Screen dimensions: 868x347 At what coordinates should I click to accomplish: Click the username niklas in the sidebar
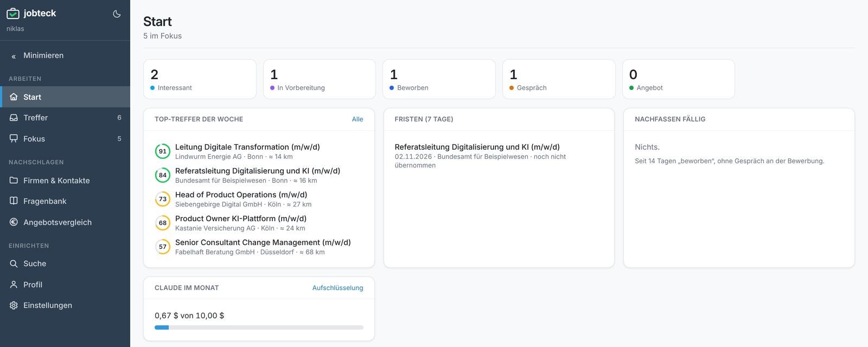click(x=15, y=29)
